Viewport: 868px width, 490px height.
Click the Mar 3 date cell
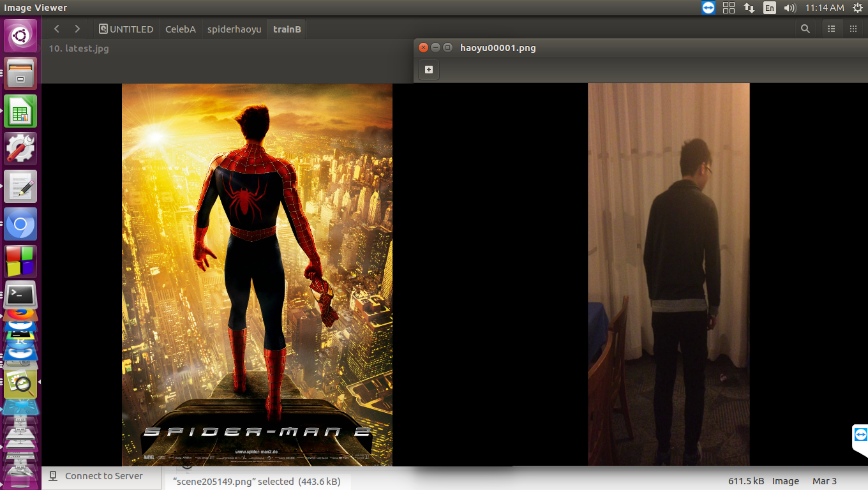pos(825,481)
